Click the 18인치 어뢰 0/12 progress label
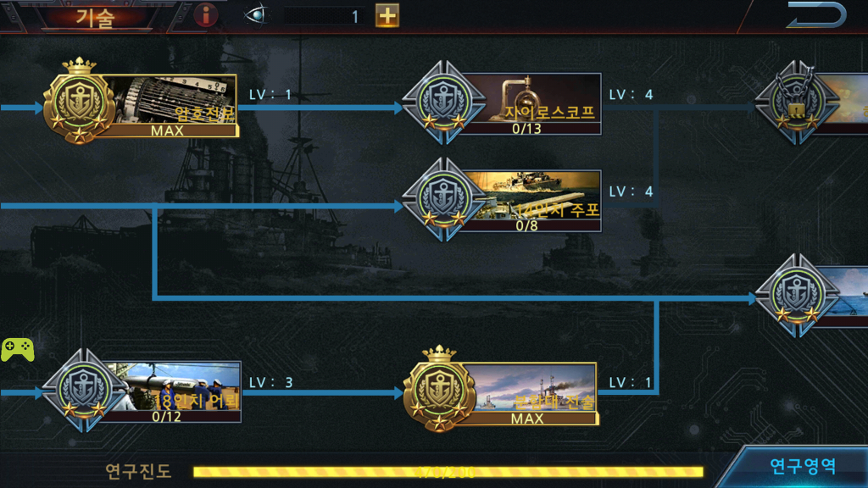Image resolution: width=868 pixels, height=488 pixels. tap(167, 417)
